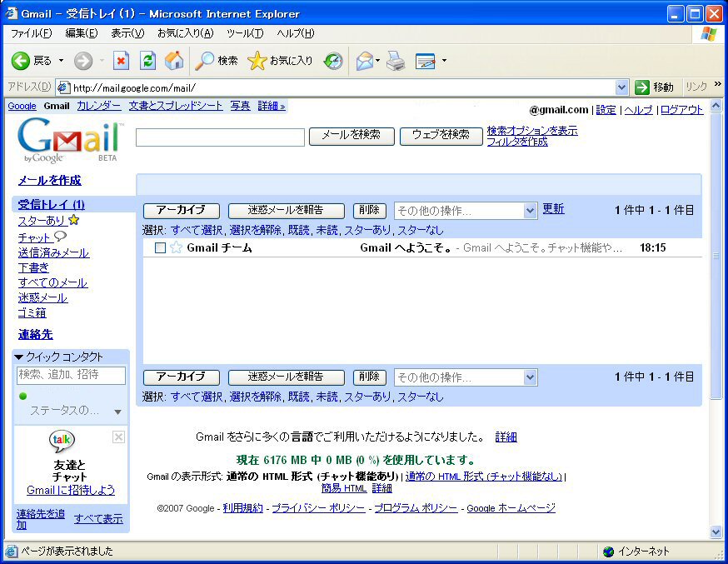Open the 表示(V) menu
Viewport: 728px width, 564px height.
(127, 33)
